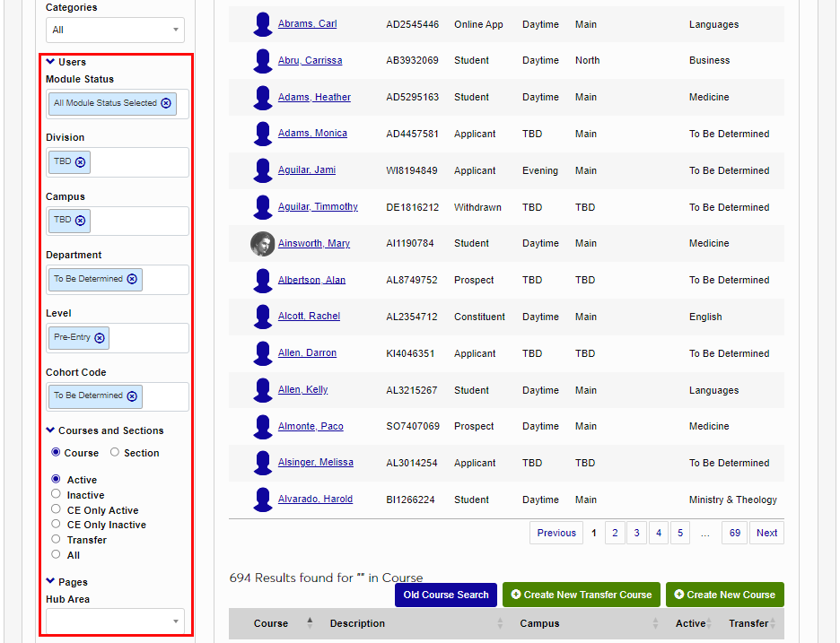Clear the To Be Determined Department filter

(x=132, y=279)
